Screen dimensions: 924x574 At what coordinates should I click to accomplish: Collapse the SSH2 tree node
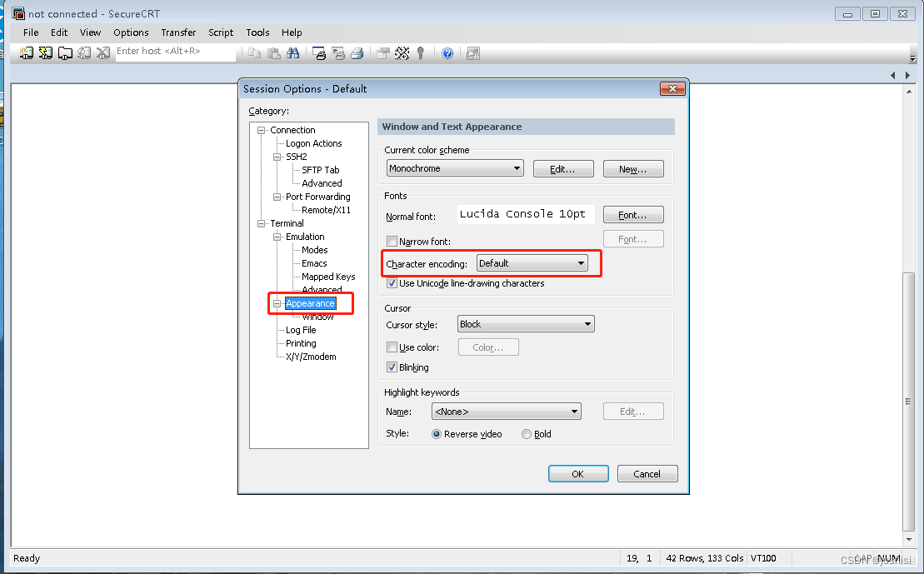click(277, 157)
